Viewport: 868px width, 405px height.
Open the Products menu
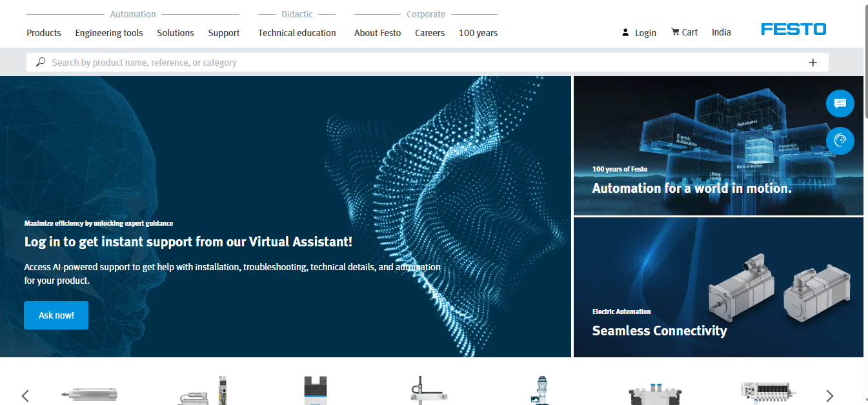point(44,33)
